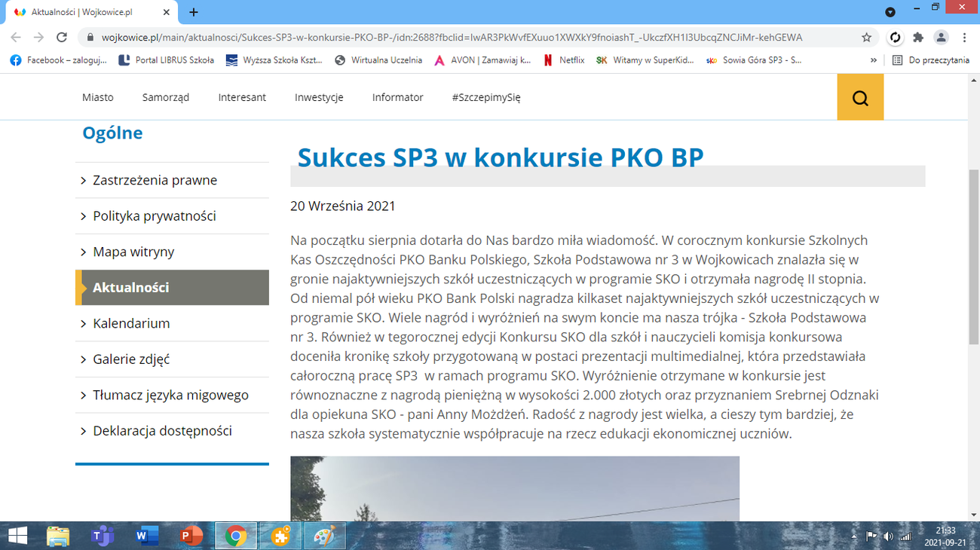980x550 pixels.
Task: Click the page vertical scrollbar thumb
Action: [x=973, y=258]
